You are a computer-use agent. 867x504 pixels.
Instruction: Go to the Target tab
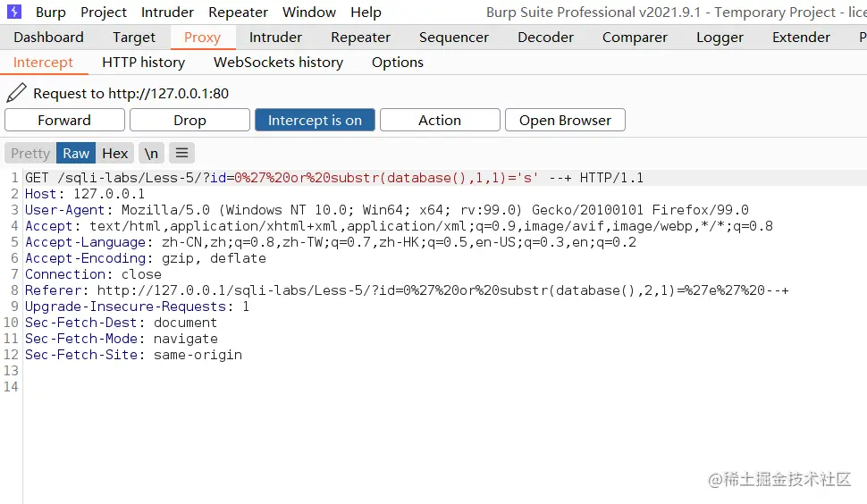(x=134, y=37)
